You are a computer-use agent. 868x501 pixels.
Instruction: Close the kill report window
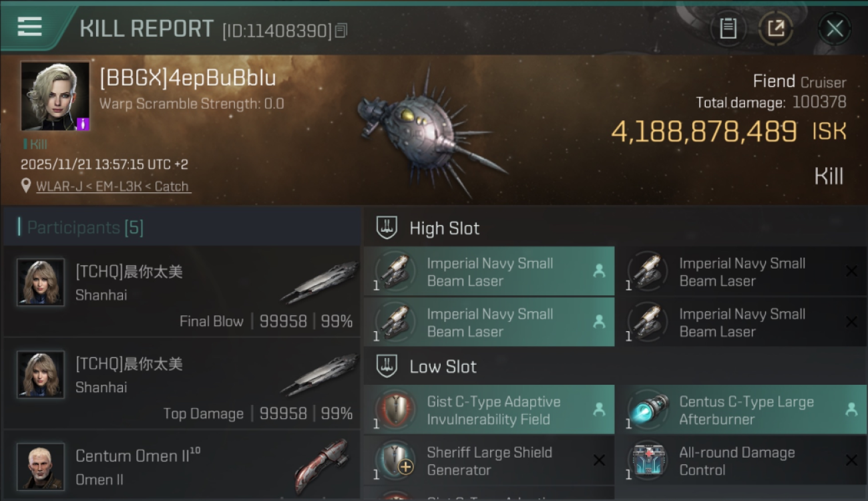pyautogui.click(x=835, y=29)
